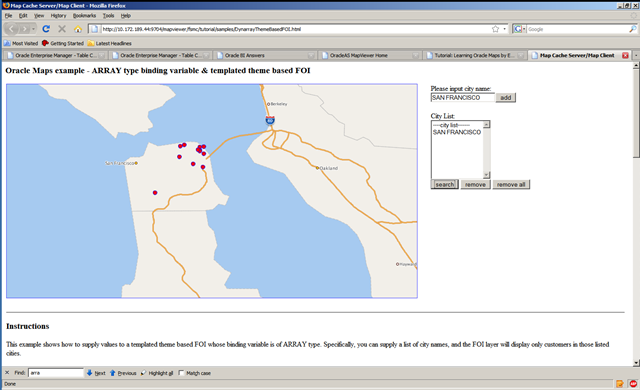Viewport: 640px width, 390px height.
Task: Click the Find text field
Action: pos(56,373)
